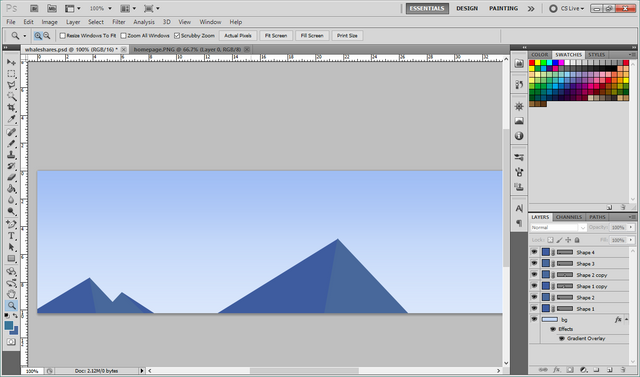640x377 pixels.
Task: Uncheck the Scrubby Zoom option
Action: pos(177,36)
